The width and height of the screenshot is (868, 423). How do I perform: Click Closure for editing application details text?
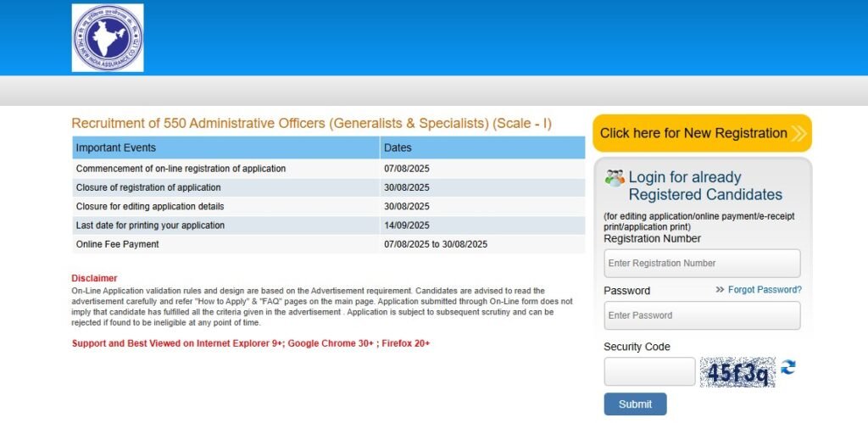150,207
